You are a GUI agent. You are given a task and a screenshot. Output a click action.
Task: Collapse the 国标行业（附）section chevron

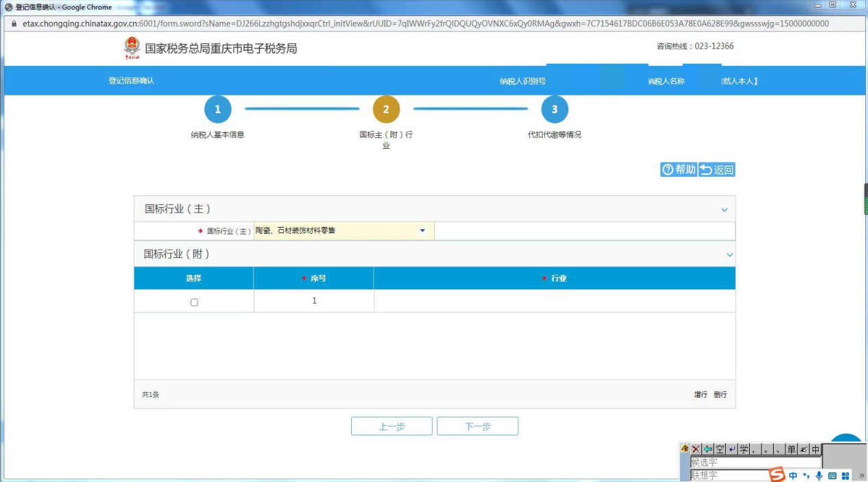(730, 254)
